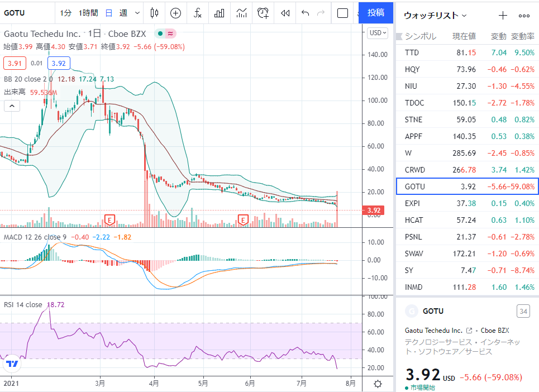This screenshot has width=539, height=392.
Task: Select HCAT in the watchlist
Action: click(x=468, y=220)
